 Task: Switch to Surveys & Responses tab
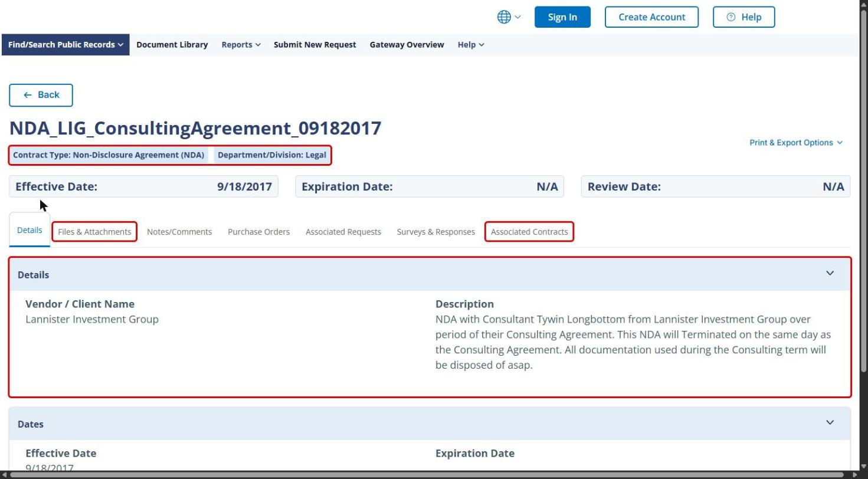point(436,232)
